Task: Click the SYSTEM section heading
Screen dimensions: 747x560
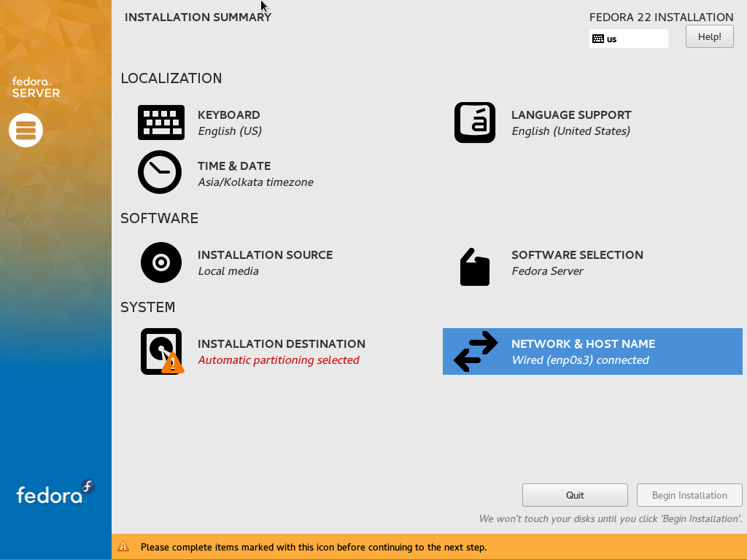Action: coord(147,307)
